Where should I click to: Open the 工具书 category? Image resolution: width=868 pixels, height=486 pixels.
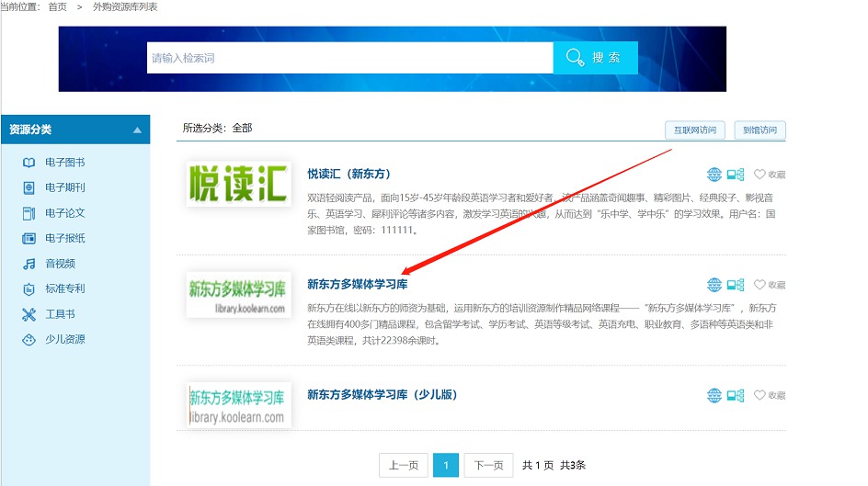coord(60,314)
